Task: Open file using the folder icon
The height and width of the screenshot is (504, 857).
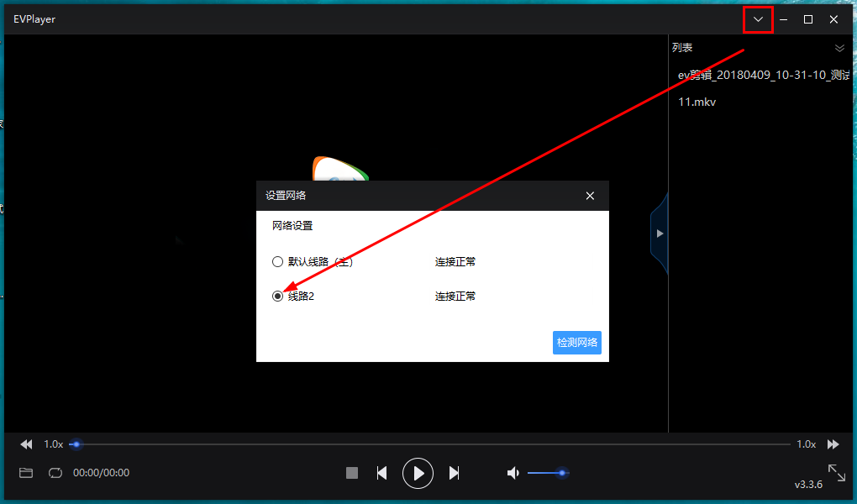Action: click(x=26, y=473)
